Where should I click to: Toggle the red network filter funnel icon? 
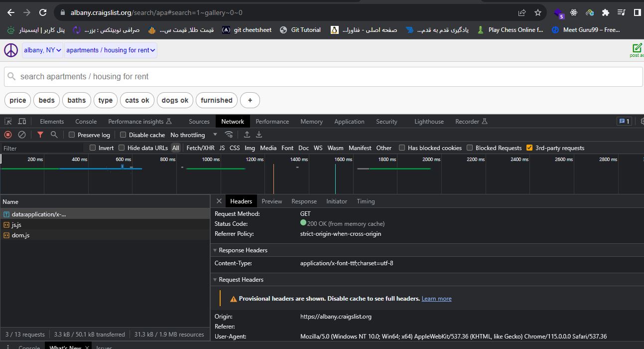40,135
